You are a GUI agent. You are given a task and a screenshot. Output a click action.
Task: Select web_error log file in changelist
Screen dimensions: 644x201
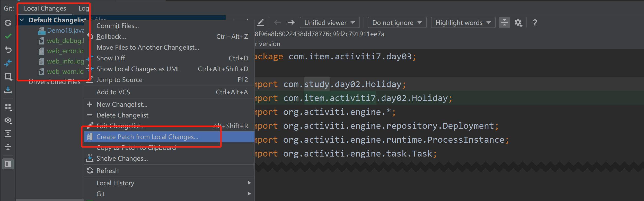pyautogui.click(x=66, y=51)
